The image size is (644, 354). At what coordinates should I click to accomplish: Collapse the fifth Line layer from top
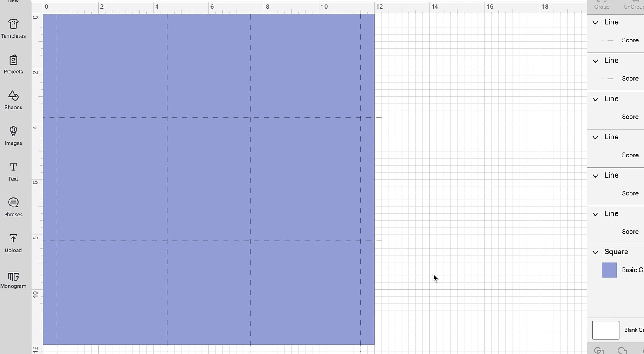pyautogui.click(x=595, y=176)
